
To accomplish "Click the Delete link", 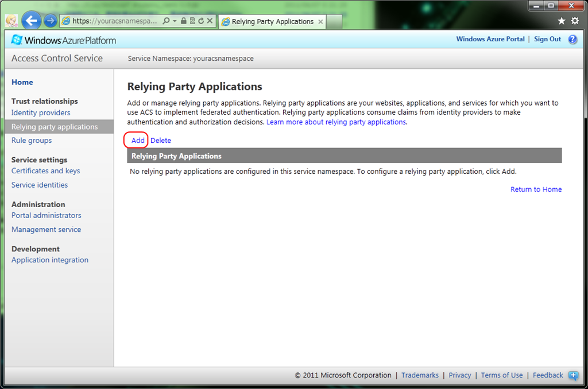I will pyautogui.click(x=161, y=141).
